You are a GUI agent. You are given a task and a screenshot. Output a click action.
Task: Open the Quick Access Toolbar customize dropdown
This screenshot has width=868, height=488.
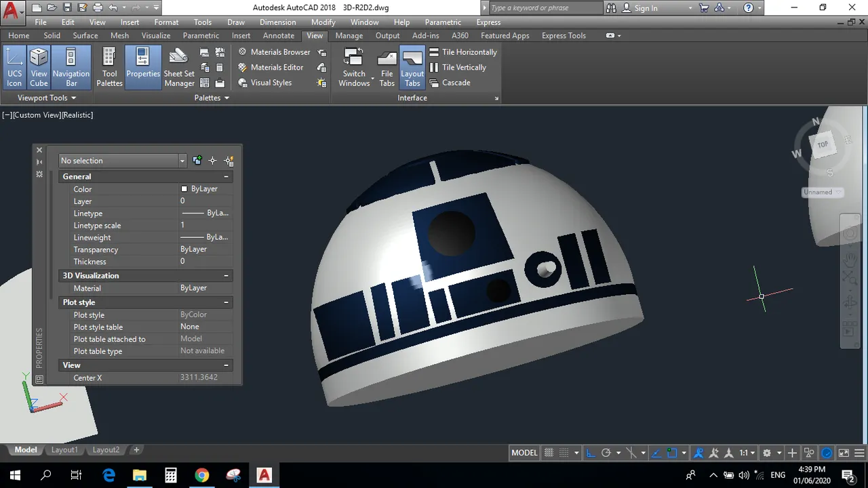pyautogui.click(x=157, y=8)
